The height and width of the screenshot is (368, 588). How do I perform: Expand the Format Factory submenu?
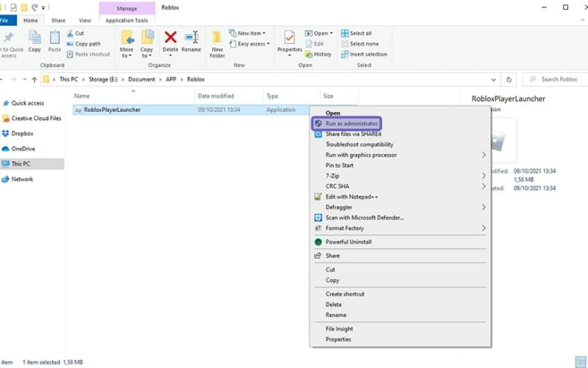point(484,228)
